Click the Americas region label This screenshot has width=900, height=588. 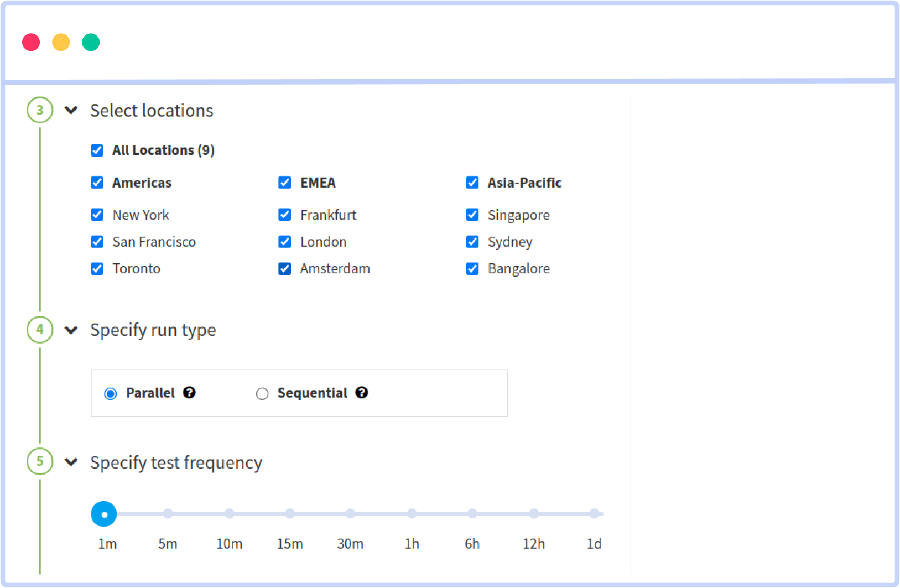[x=142, y=183]
